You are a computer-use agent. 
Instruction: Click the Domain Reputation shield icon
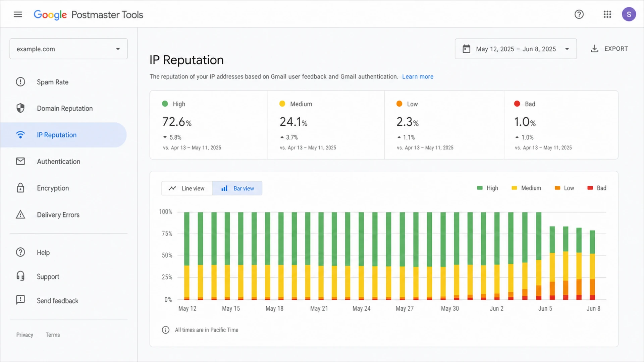(20, 108)
